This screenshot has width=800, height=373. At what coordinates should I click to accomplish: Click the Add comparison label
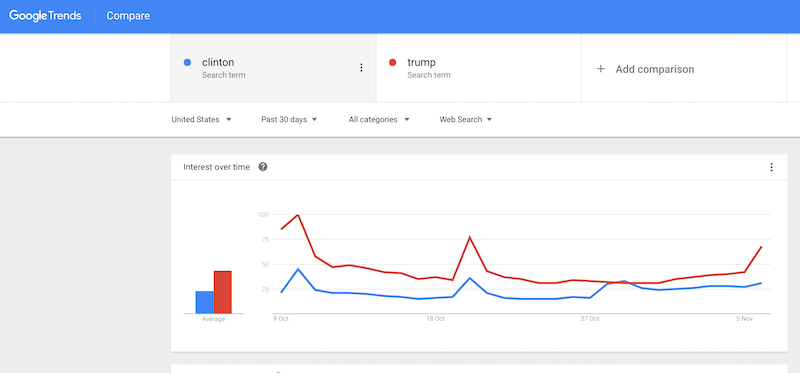(655, 69)
